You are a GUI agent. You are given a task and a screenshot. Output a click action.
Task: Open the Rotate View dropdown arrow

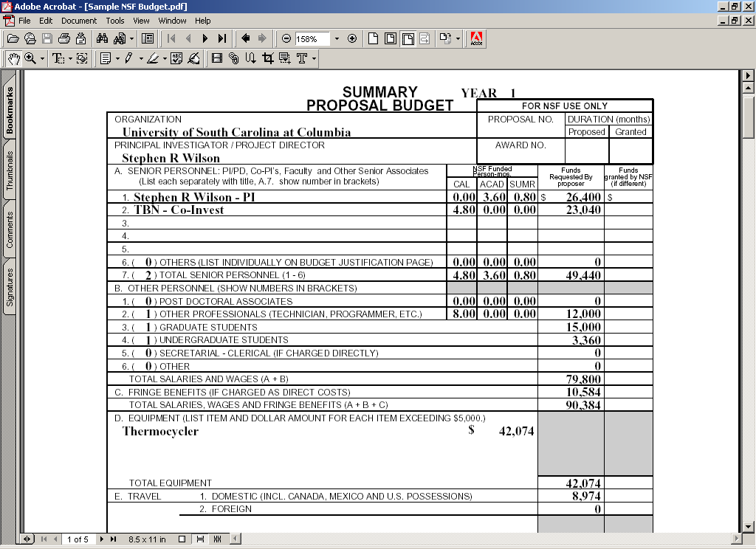[458, 38]
